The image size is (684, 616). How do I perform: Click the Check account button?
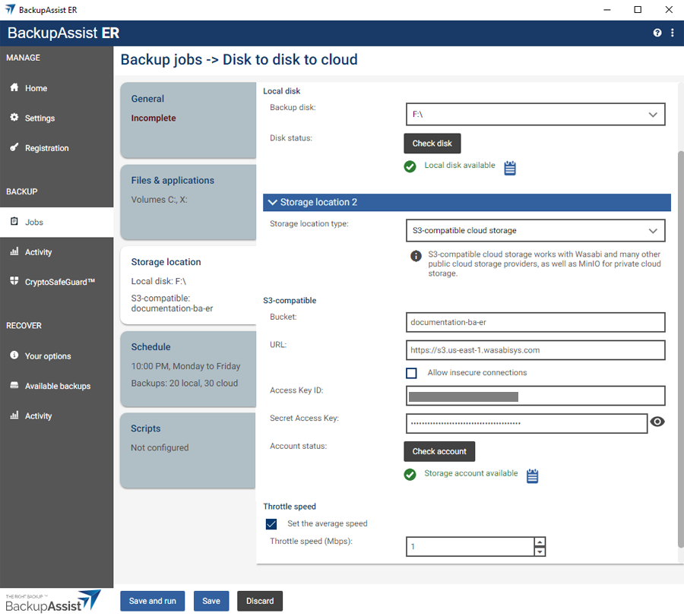click(439, 451)
